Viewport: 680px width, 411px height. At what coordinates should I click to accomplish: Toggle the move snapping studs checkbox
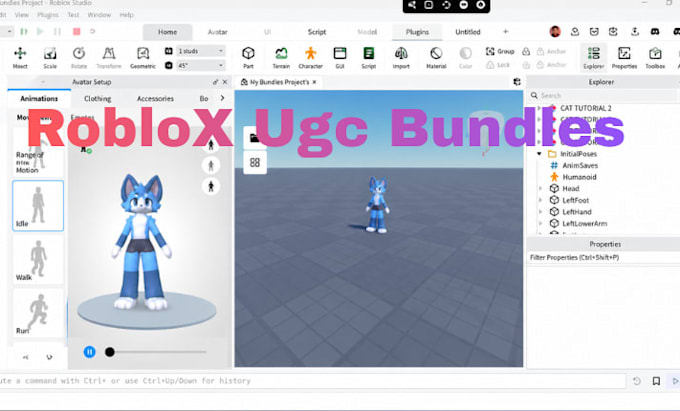[168, 51]
